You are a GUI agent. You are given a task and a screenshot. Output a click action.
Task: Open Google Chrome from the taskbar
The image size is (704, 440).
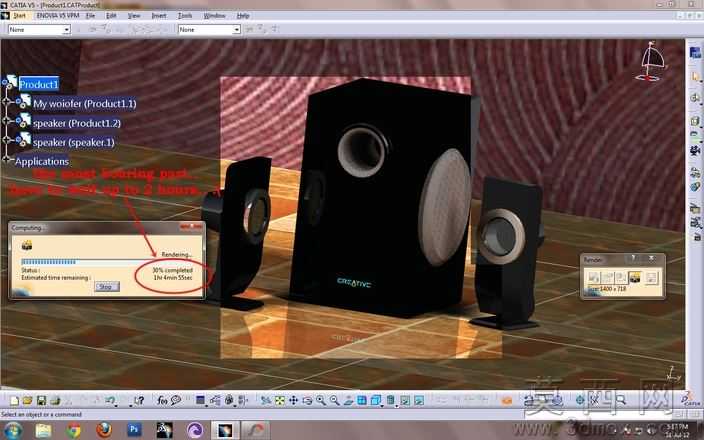(x=74, y=430)
